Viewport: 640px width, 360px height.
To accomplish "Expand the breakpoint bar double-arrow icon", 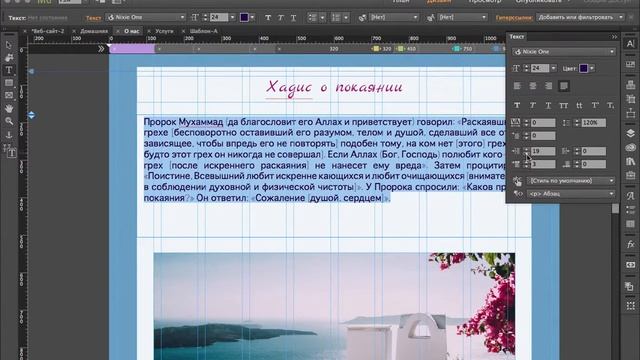I will point(101,49).
